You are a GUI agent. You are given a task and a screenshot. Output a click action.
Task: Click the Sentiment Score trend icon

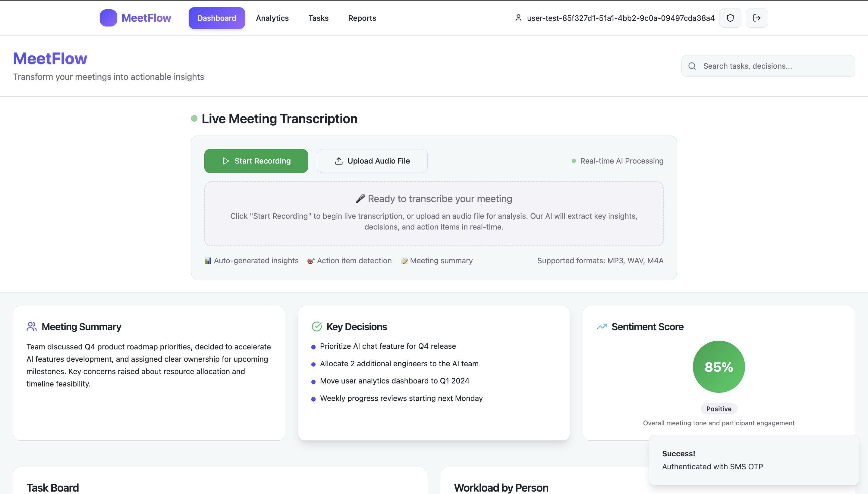[602, 327]
